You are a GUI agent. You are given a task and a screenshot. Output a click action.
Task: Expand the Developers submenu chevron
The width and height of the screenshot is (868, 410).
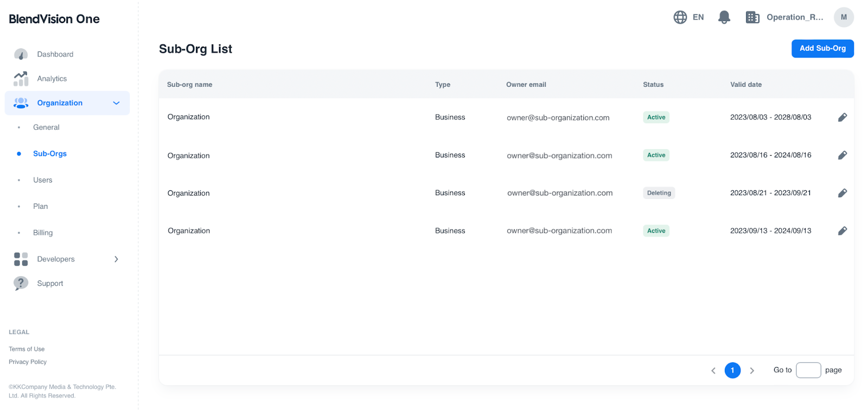pos(116,259)
